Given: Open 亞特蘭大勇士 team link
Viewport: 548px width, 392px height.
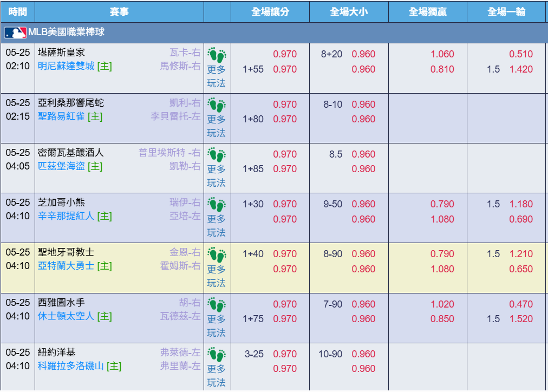Looking at the screenshot, I should click(x=66, y=266).
